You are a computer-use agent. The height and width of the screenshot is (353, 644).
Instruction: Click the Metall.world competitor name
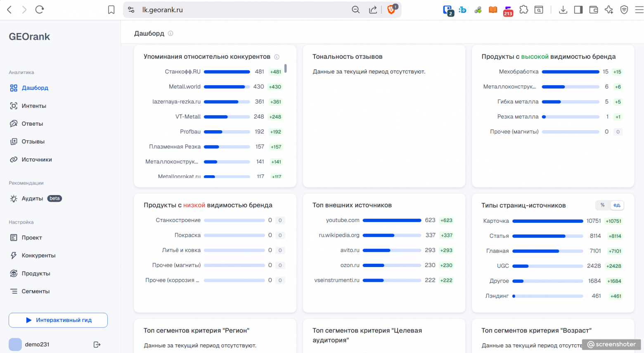tap(185, 87)
